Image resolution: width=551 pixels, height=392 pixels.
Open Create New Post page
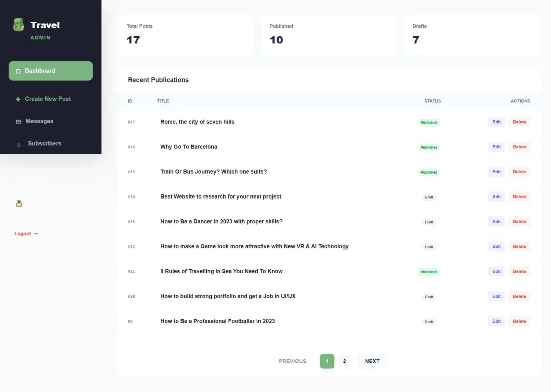point(51,99)
